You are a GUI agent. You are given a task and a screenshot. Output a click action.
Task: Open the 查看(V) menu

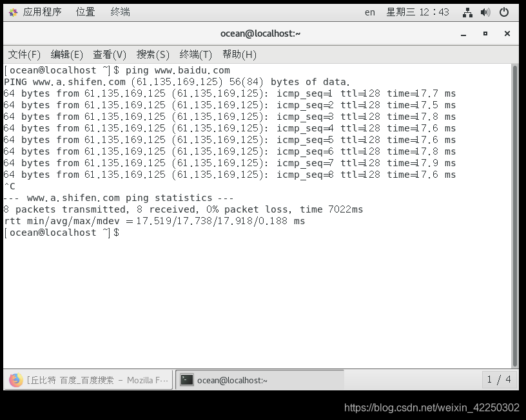[110, 54]
